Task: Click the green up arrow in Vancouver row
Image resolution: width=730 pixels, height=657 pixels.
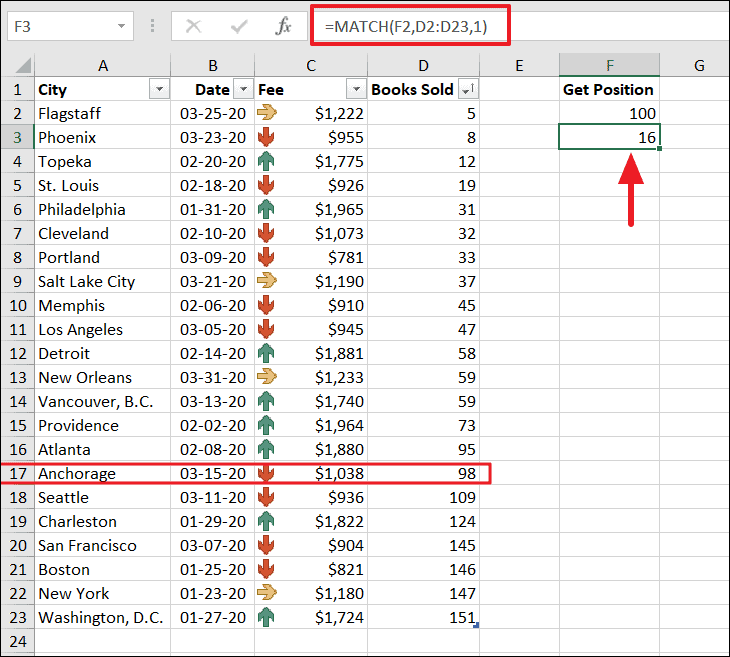Action: (x=266, y=401)
